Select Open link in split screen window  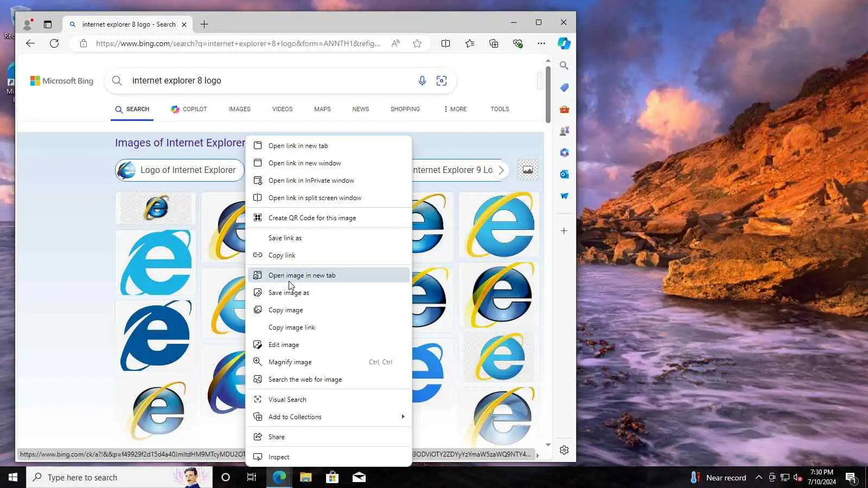[x=329, y=198]
